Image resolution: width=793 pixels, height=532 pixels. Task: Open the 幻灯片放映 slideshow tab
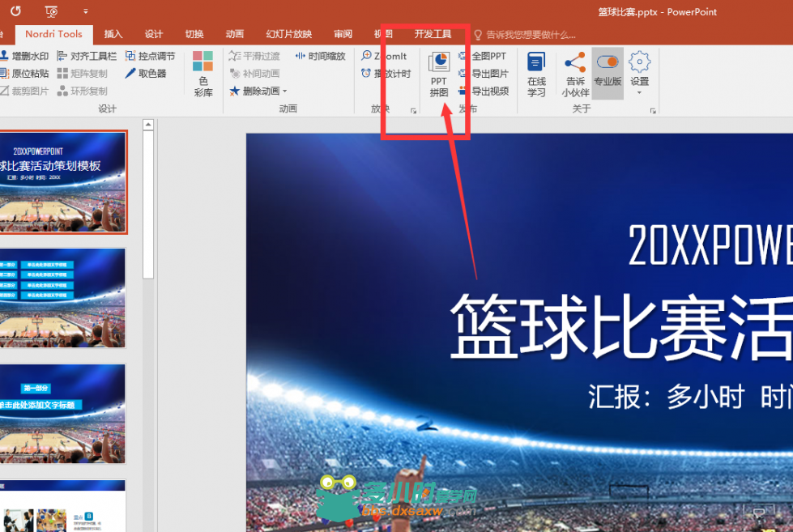[289, 34]
